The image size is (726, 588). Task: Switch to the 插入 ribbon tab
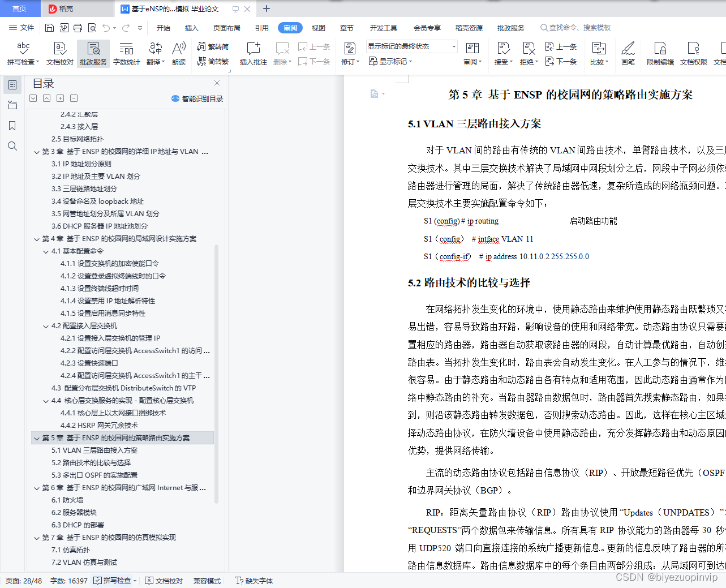(192, 28)
